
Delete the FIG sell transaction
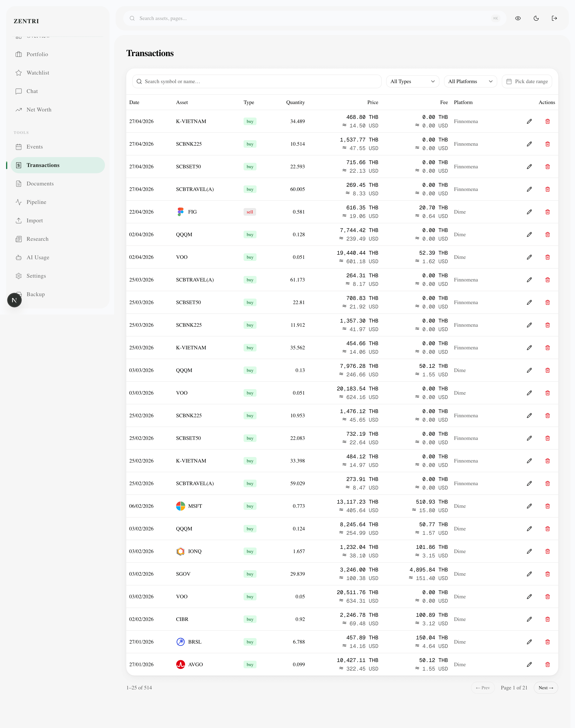(547, 212)
